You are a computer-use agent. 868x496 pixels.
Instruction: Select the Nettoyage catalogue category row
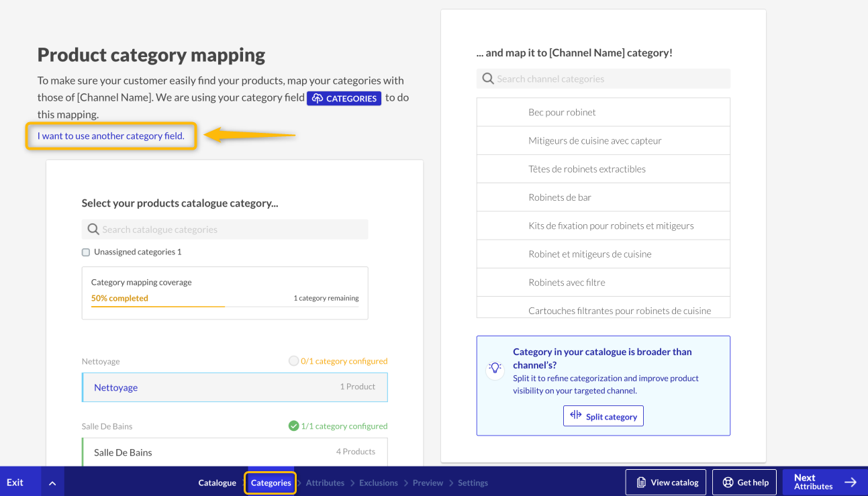click(235, 387)
